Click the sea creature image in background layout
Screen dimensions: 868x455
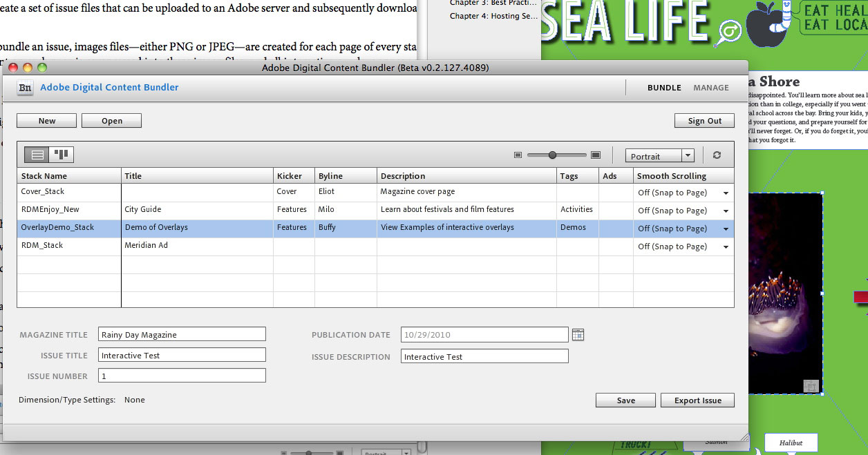tap(785, 293)
